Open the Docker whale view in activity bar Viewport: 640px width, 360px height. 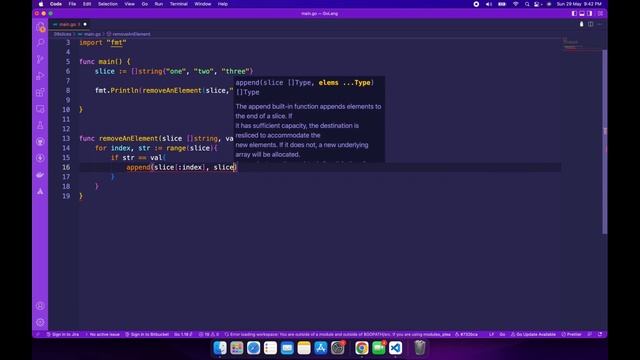pyautogui.click(x=40, y=175)
